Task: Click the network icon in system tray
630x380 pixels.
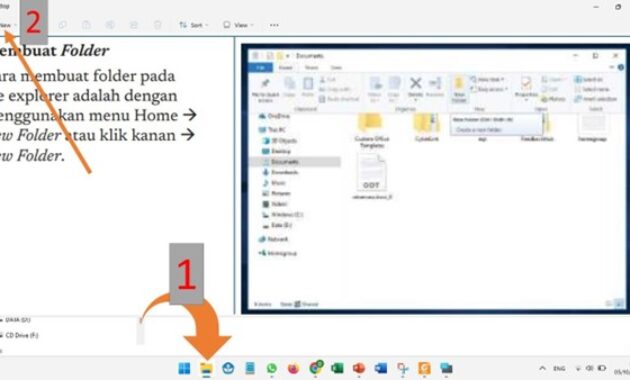Action: point(578,368)
